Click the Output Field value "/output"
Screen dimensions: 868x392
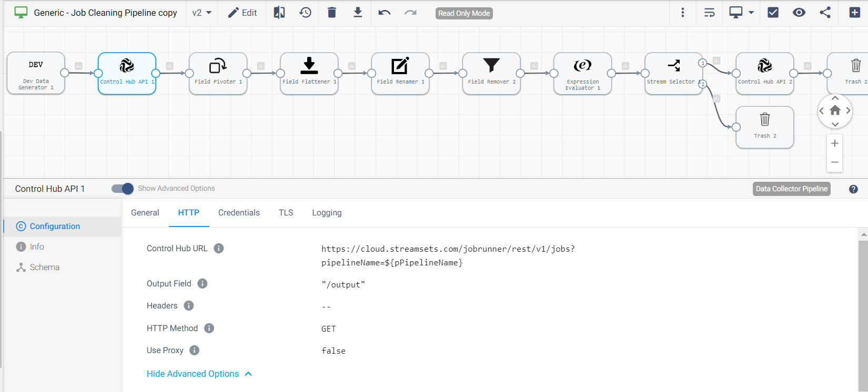point(343,285)
